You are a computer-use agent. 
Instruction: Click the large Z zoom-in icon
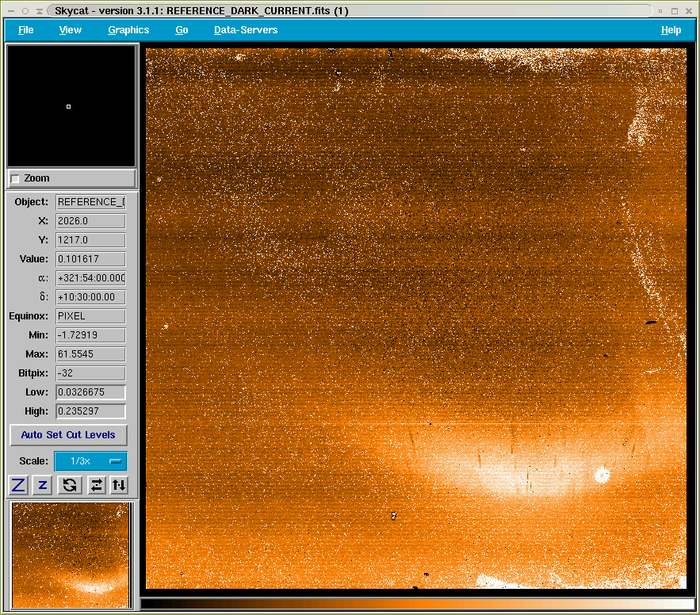(x=17, y=485)
